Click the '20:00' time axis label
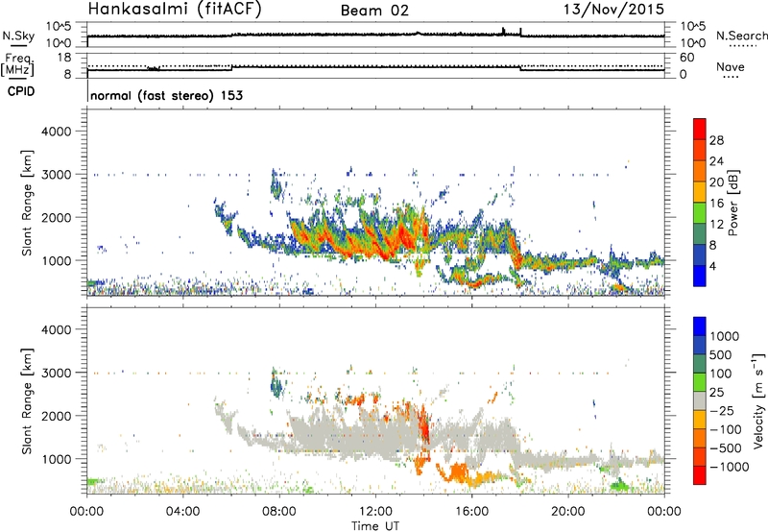 click(x=568, y=512)
